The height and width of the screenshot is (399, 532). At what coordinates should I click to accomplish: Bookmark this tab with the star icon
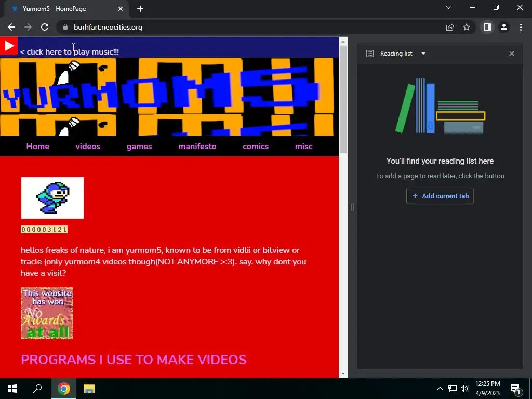(467, 27)
